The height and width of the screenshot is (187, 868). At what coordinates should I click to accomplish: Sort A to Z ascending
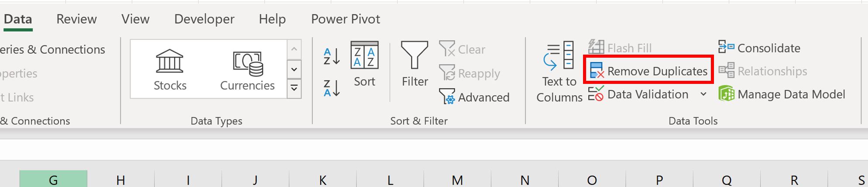(332, 57)
